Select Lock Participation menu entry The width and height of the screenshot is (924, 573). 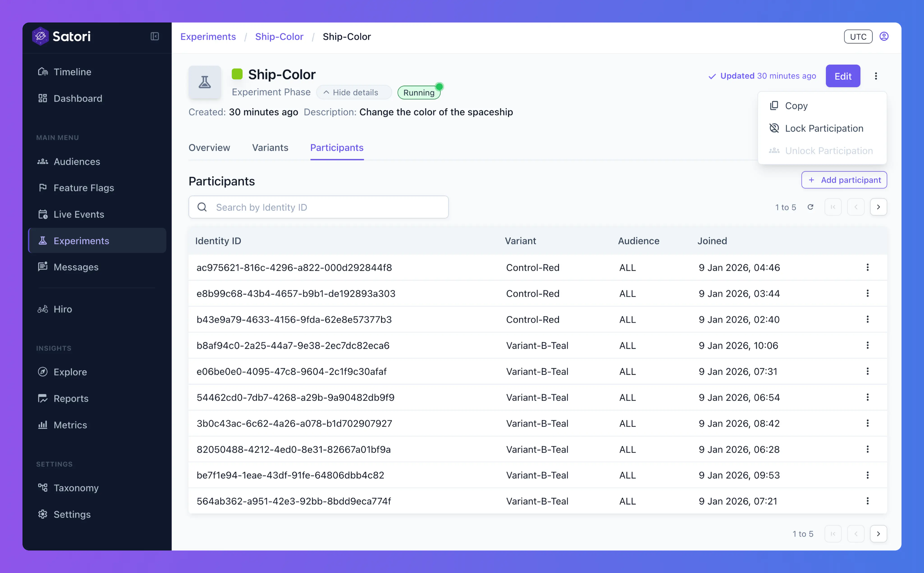[824, 128]
